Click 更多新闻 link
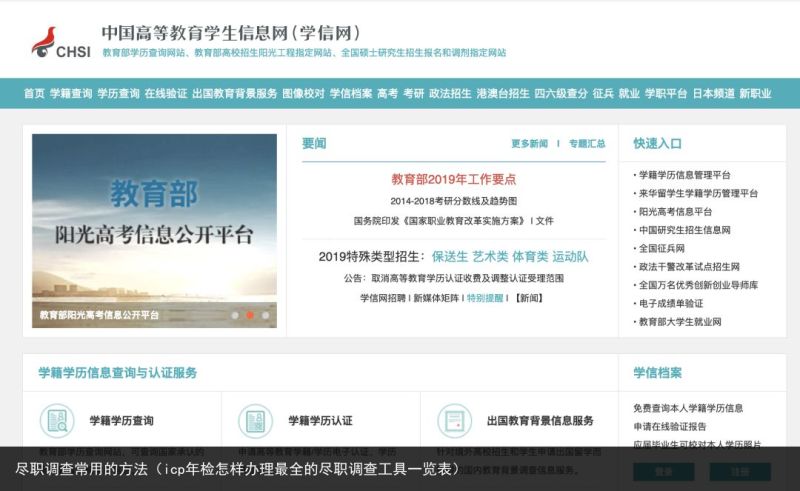 click(x=530, y=143)
